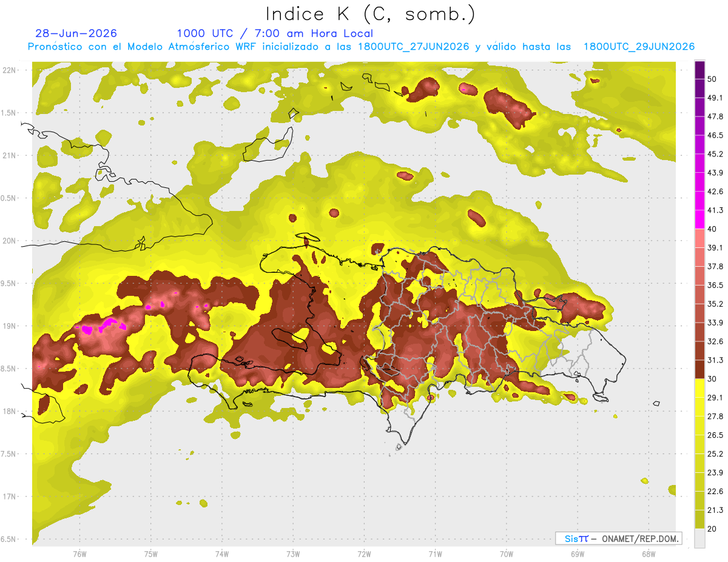The image size is (728, 562).
Task: Click the '20N' latitude label
Action: coord(9,241)
